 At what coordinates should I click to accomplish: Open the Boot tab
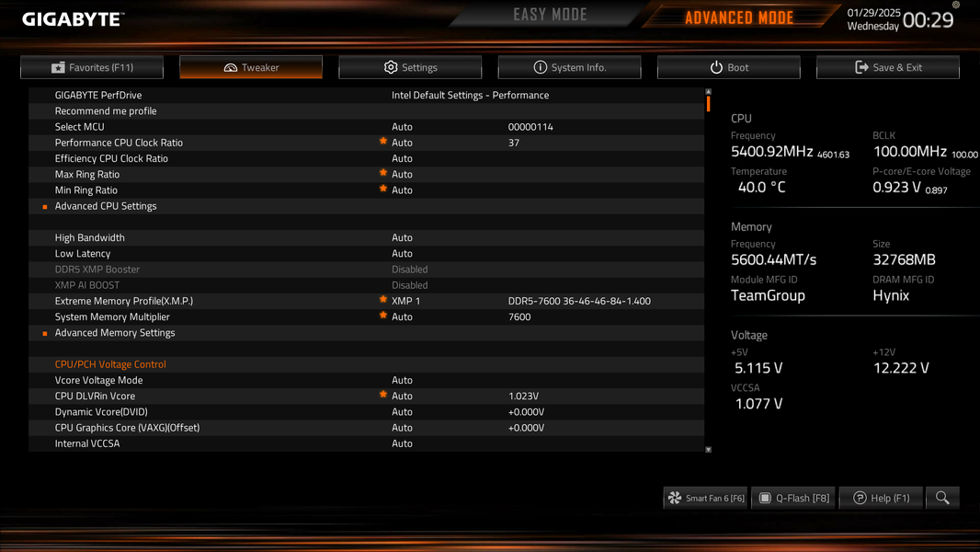coord(729,67)
